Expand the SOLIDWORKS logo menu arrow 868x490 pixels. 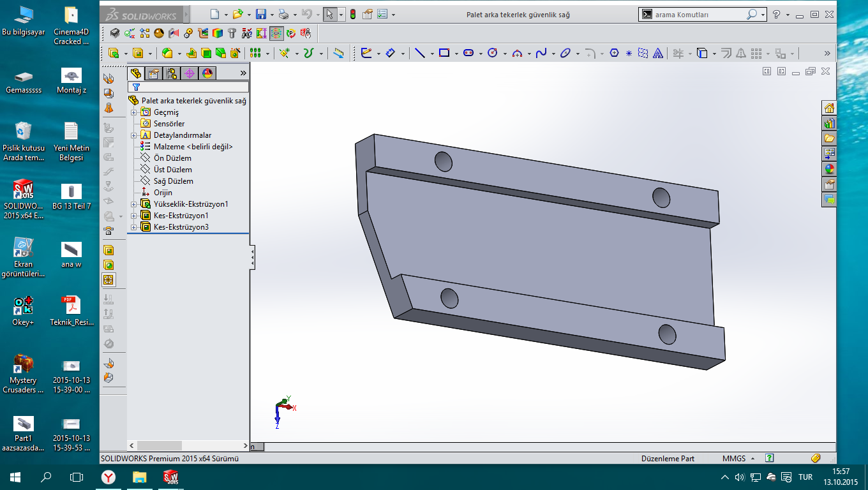tap(186, 14)
